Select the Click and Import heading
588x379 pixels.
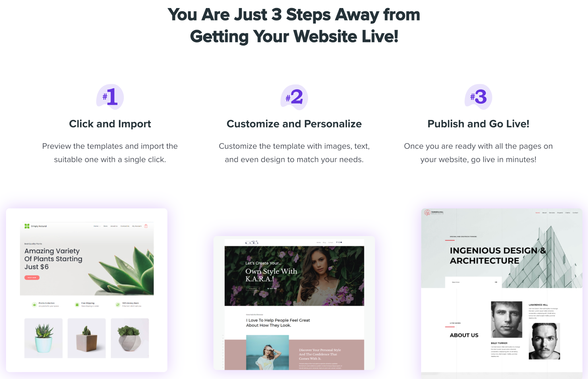coord(110,124)
